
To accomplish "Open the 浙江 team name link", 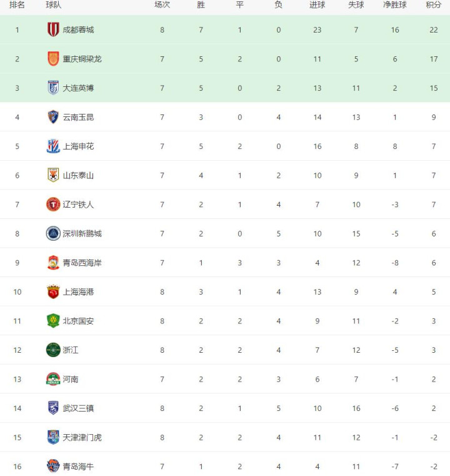I will click(71, 350).
